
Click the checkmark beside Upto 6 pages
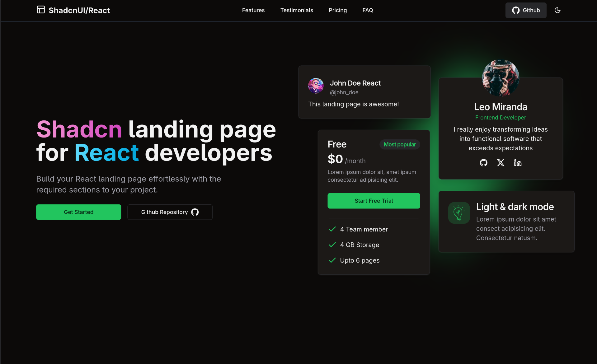click(332, 260)
